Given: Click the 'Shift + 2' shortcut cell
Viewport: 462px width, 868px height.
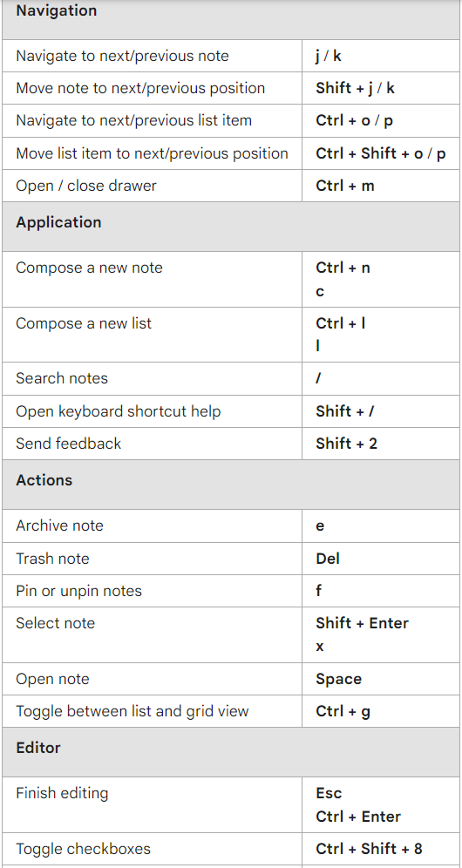Looking at the screenshot, I should pyautogui.click(x=381, y=444).
